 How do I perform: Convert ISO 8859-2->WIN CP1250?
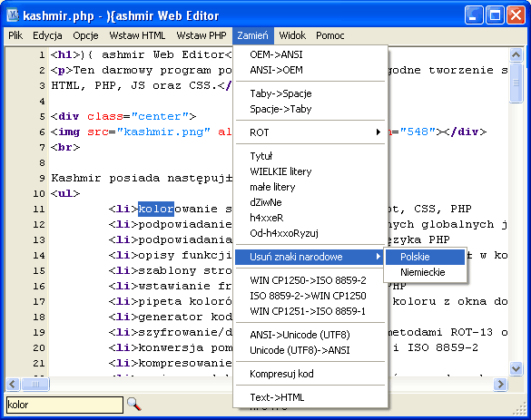[x=310, y=296]
